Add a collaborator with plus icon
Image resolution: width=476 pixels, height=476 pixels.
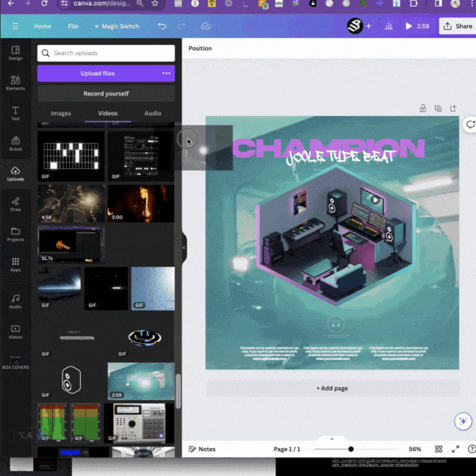click(369, 26)
